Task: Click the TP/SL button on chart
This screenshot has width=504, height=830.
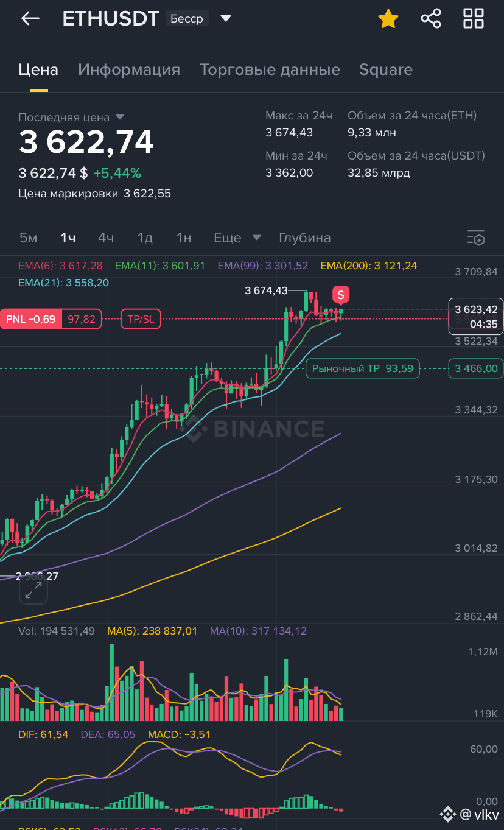Action: (x=141, y=319)
